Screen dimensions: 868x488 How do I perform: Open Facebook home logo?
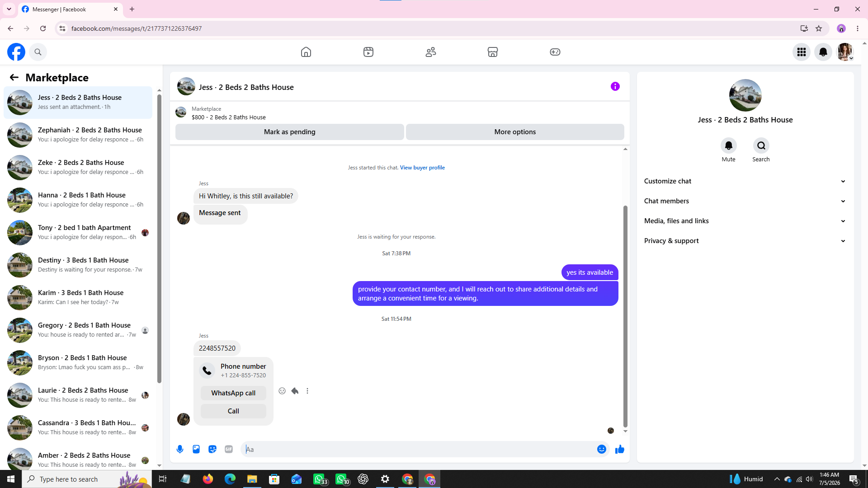(x=16, y=52)
